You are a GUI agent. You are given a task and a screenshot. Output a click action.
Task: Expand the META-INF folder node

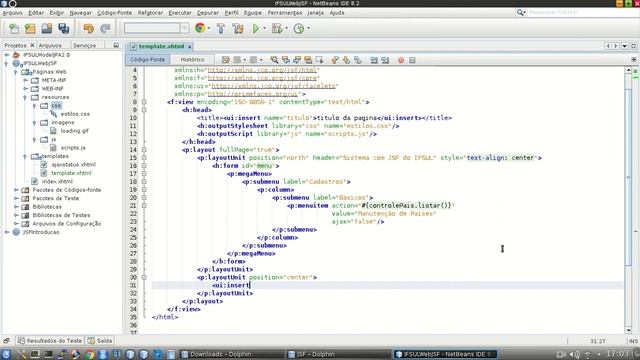(x=25, y=80)
